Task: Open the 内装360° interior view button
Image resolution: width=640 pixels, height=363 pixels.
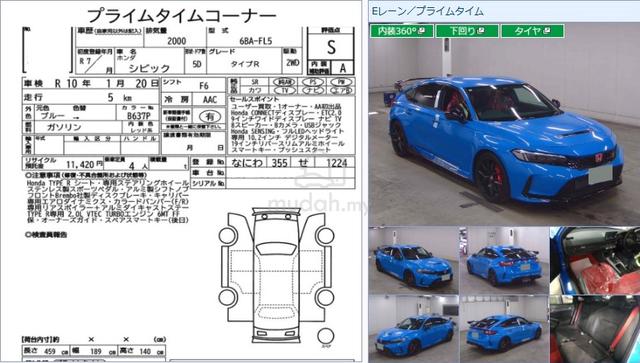Action: tap(402, 31)
